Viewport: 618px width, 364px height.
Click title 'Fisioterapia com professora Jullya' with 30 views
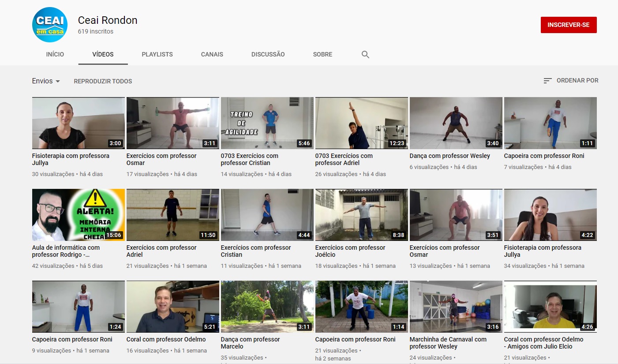pos(71,159)
